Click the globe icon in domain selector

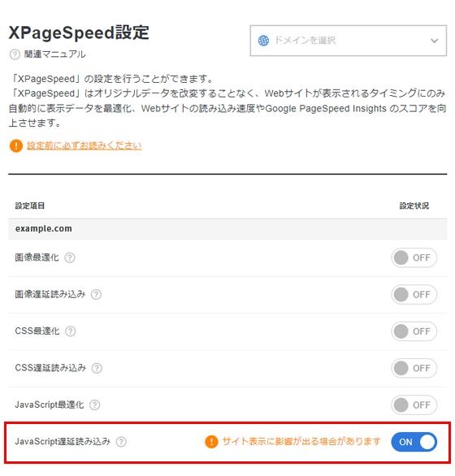click(263, 41)
